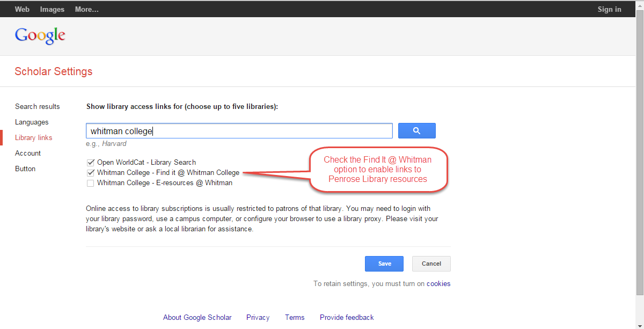Screen dimensions: 644x329
Task: Click the Cancel button
Action: (431, 264)
